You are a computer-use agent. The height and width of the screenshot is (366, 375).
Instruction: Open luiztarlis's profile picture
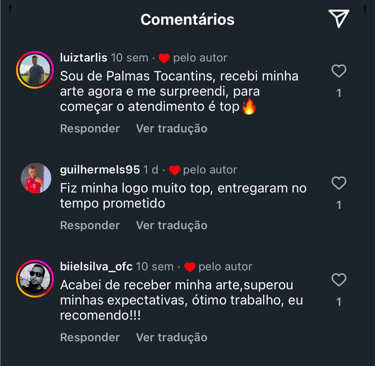click(x=35, y=70)
